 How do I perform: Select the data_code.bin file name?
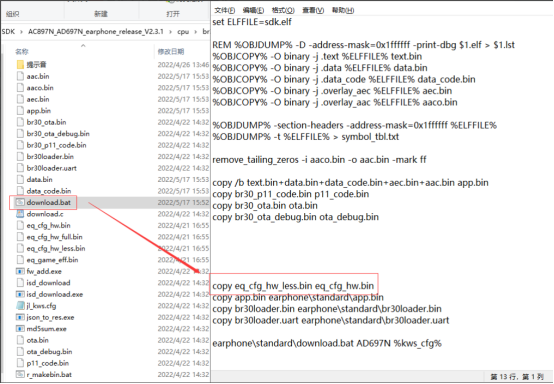click(49, 191)
